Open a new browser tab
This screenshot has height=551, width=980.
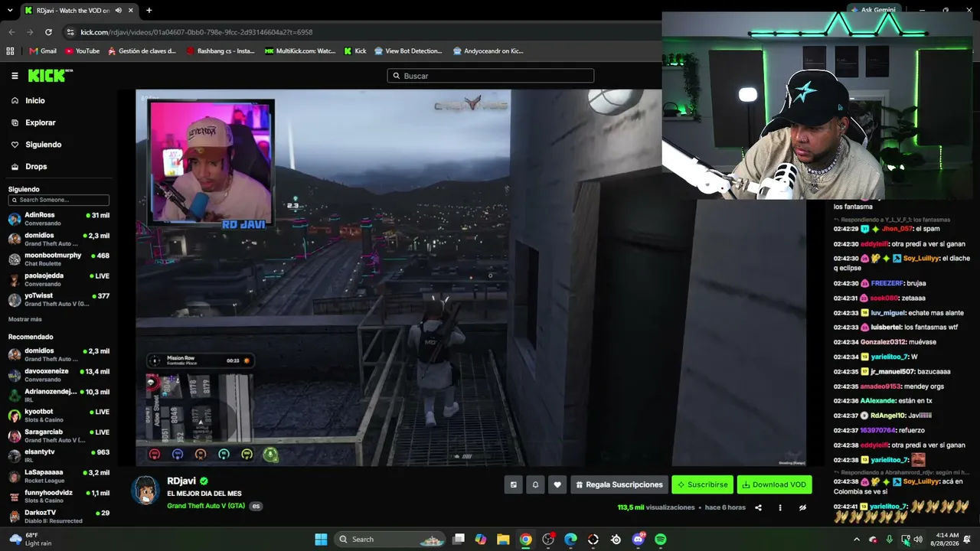[x=149, y=11]
